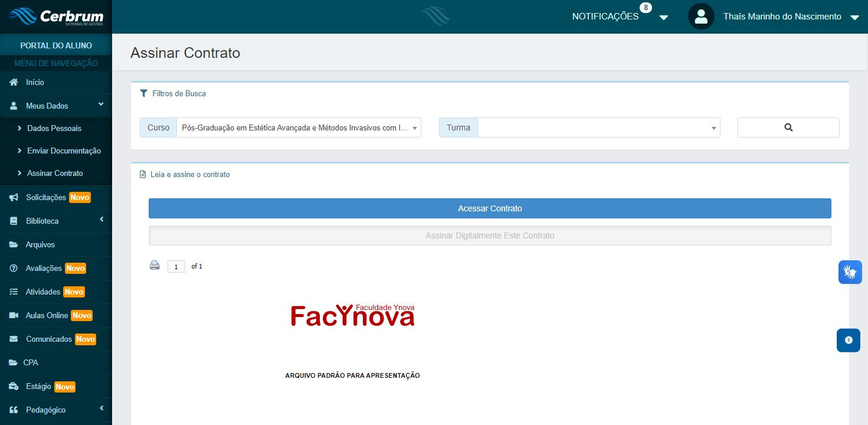Open the Solicitações menu item
The width and height of the screenshot is (868, 425).
click(x=56, y=197)
